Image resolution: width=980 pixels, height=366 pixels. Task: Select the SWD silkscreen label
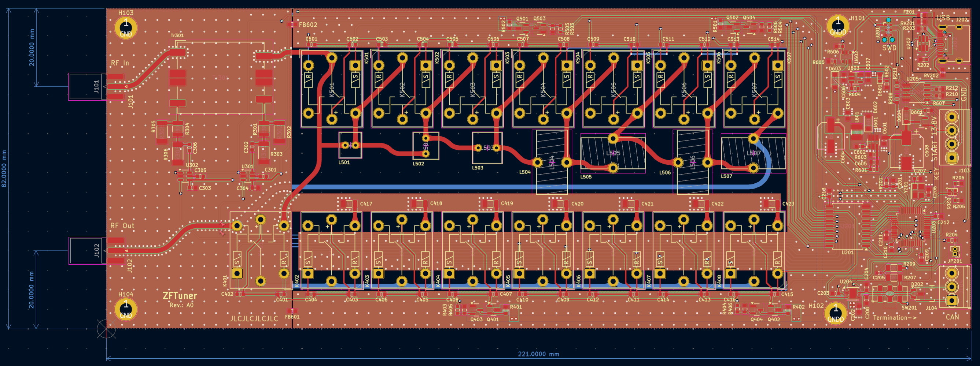coord(889,48)
